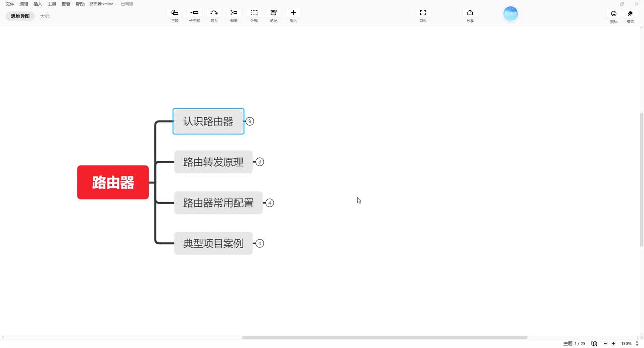This screenshot has width=644, height=348.
Task: Switch to 思维导图 mind map view
Action: pyautogui.click(x=20, y=16)
